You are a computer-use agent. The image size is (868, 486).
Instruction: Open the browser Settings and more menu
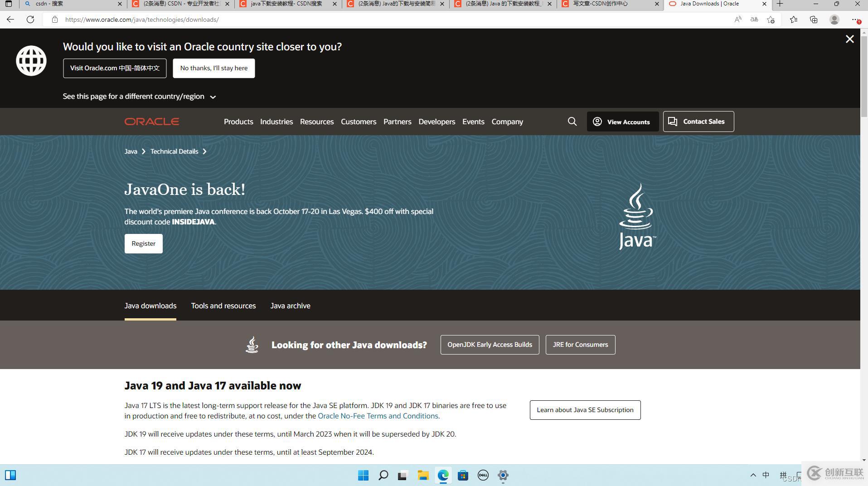coord(855,19)
